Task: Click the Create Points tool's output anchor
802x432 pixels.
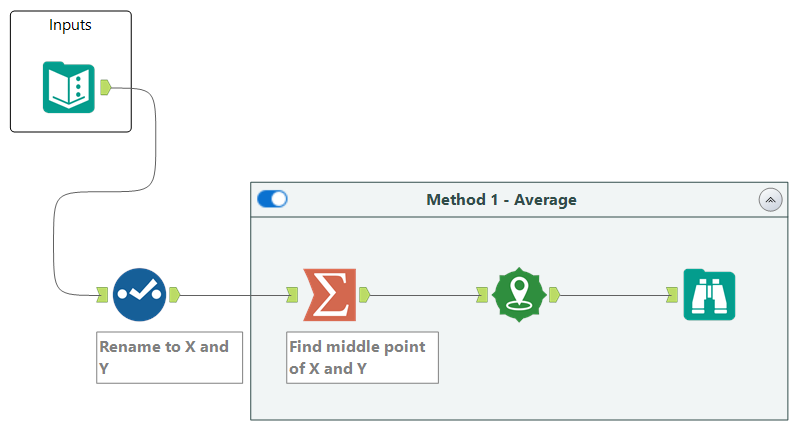Action: [x=554, y=294]
